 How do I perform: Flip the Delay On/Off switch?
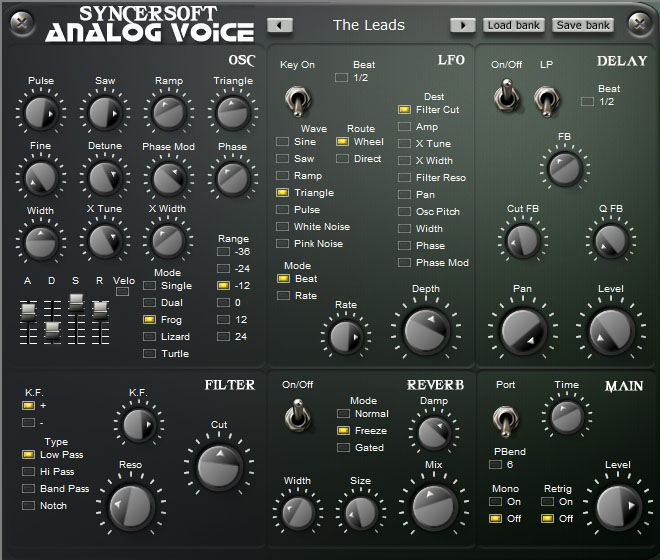click(x=507, y=96)
